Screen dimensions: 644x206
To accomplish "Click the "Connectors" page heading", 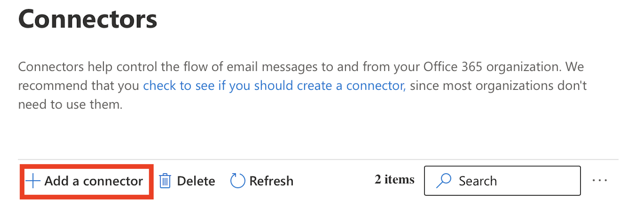I will tap(88, 18).
